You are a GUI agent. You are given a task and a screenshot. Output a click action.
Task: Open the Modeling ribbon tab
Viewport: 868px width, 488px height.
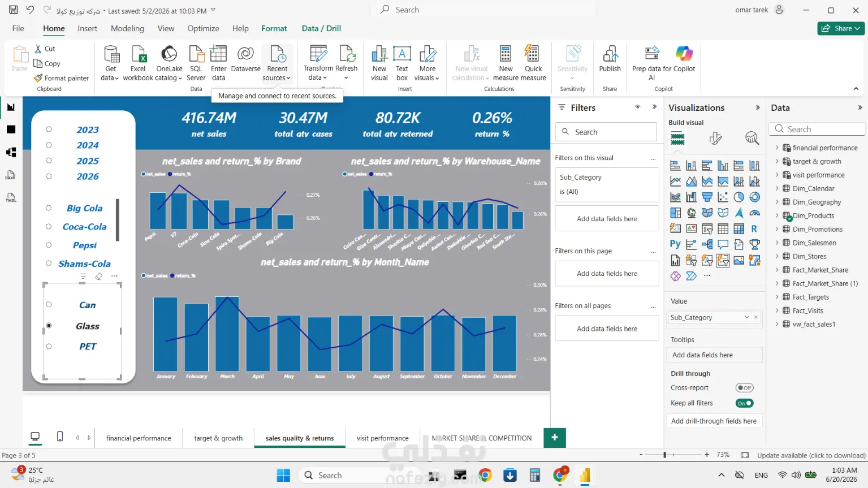point(127,28)
